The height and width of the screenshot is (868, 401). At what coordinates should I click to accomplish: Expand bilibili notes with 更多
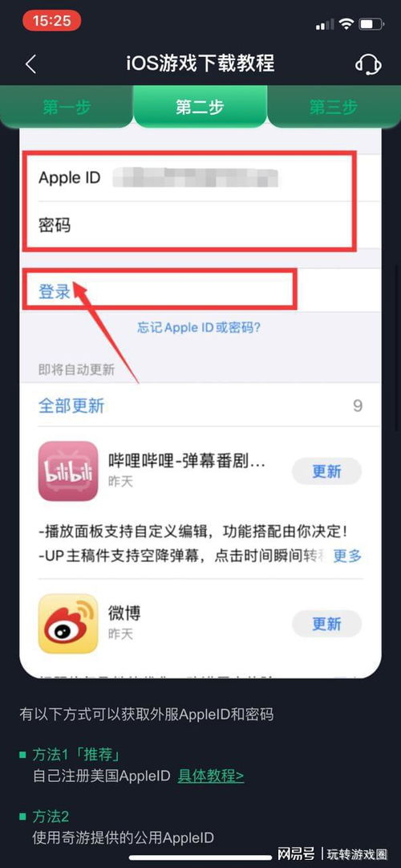pos(347,555)
